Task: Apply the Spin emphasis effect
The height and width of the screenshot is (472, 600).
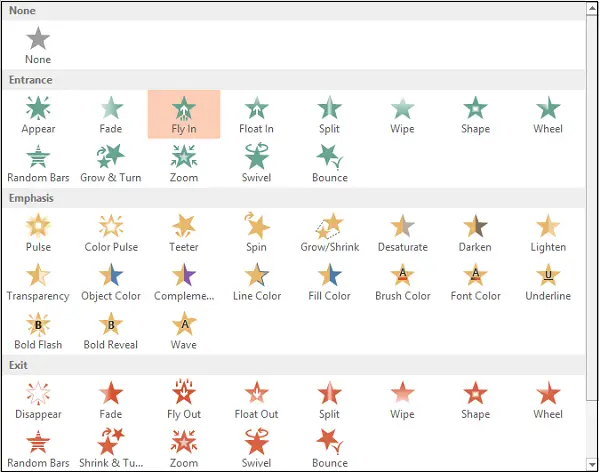Action: (x=256, y=233)
